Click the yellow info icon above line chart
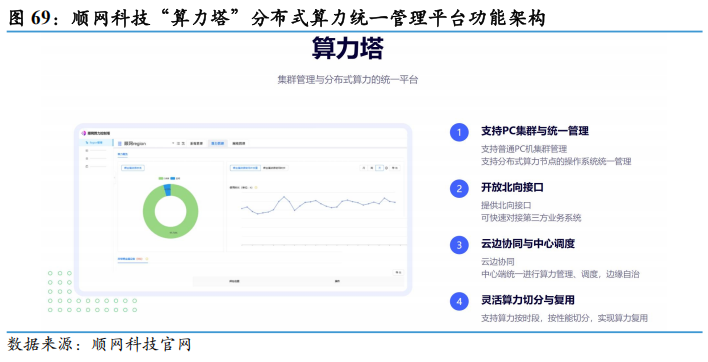This screenshot has height=362, width=708. click(256, 187)
